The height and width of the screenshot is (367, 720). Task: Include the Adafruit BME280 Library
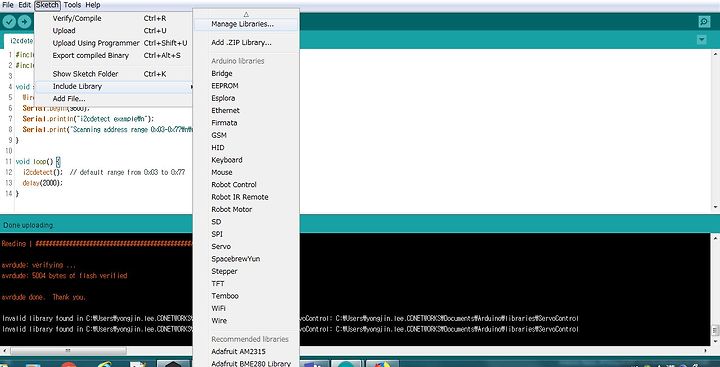(246, 363)
